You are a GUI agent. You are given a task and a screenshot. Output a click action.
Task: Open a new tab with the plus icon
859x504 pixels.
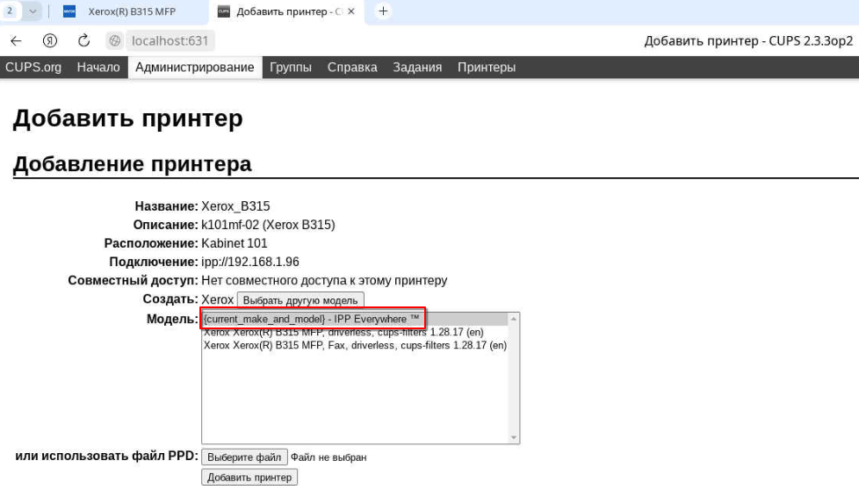point(383,11)
